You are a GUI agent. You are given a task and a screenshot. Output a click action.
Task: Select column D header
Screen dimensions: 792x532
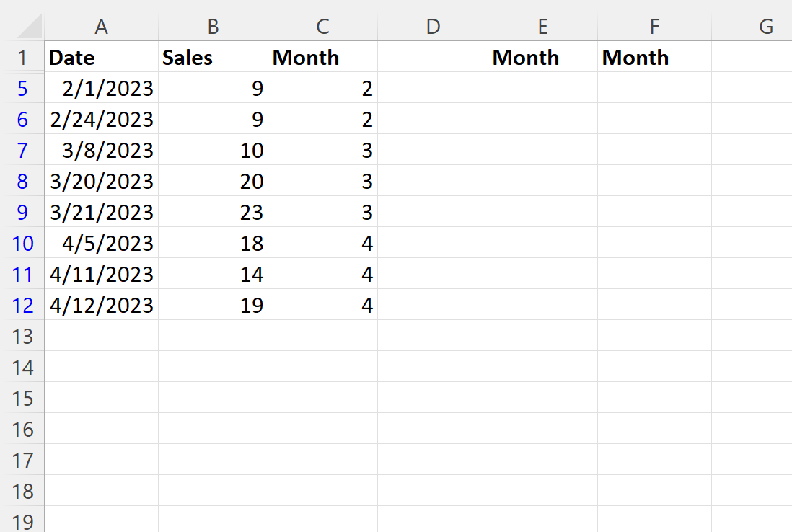[x=433, y=26]
